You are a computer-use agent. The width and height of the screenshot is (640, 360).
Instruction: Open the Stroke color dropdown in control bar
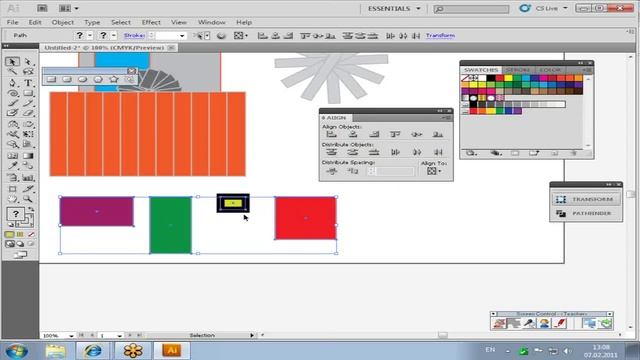(114, 36)
